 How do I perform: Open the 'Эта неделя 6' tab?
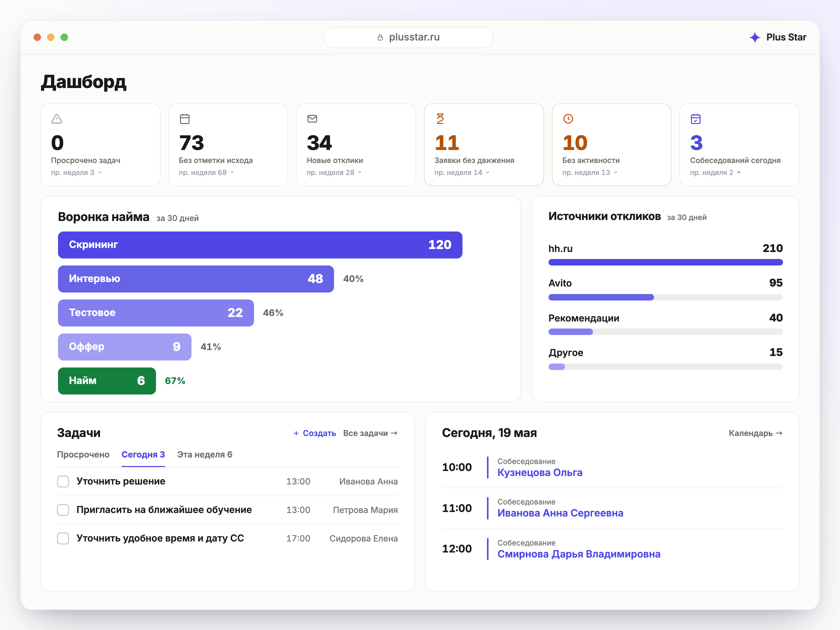tap(205, 454)
